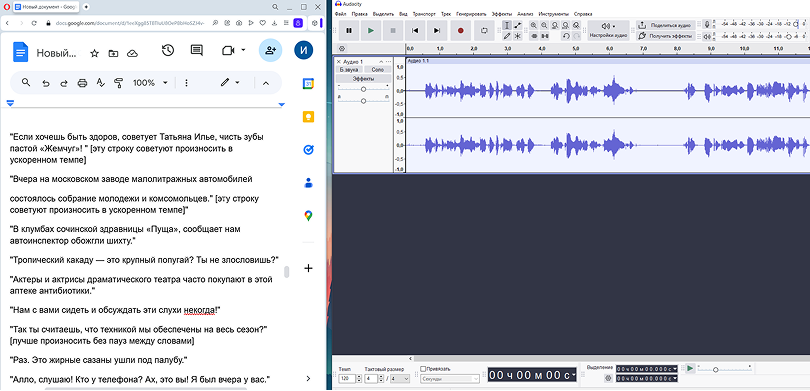Open the Анализ menu in Audacity
Viewport: 810px width, 391px height.
(x=525, y=14)
